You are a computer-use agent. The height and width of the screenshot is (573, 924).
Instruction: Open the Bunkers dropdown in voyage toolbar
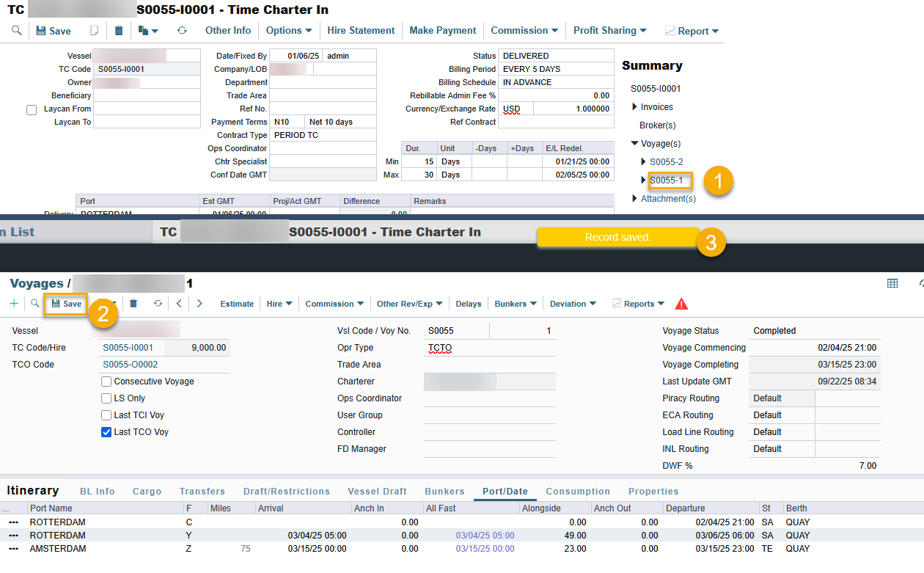[516, 304]
